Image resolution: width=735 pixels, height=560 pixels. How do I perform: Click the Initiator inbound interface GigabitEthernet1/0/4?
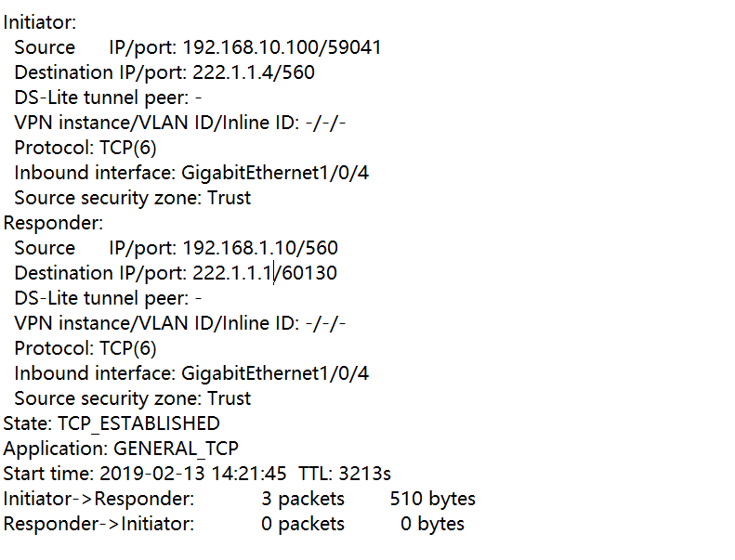tap(275, 173)
